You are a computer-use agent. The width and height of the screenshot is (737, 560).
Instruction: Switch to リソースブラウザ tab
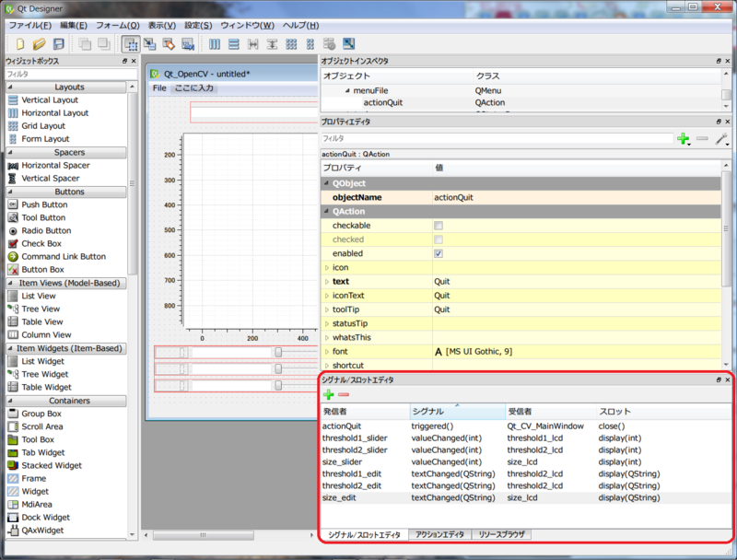tap(501, 534)
